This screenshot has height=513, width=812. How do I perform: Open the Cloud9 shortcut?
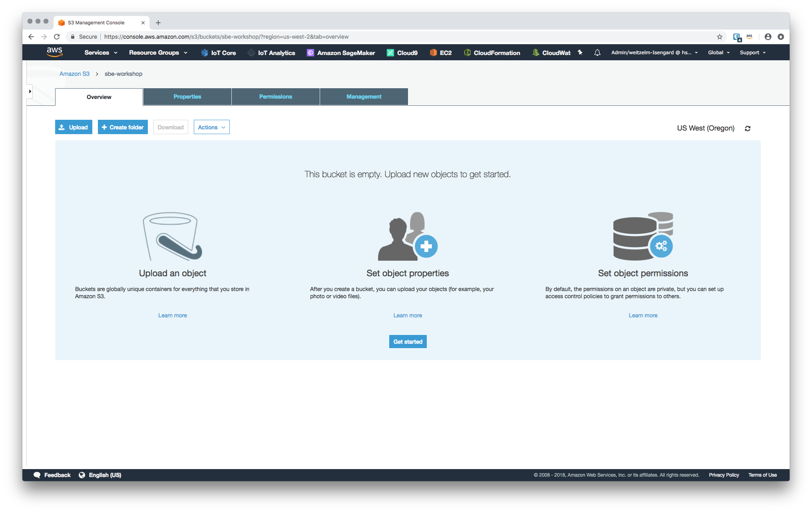[x=402, y=53]
